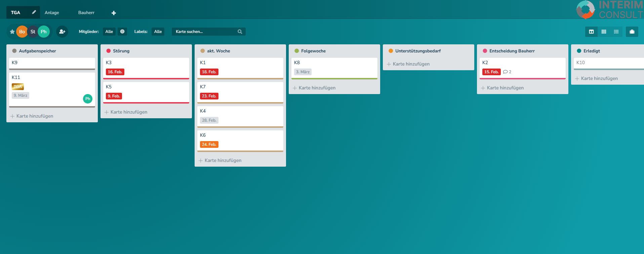Open the add member icon
The image size is (644, 254).
point(62,32)
